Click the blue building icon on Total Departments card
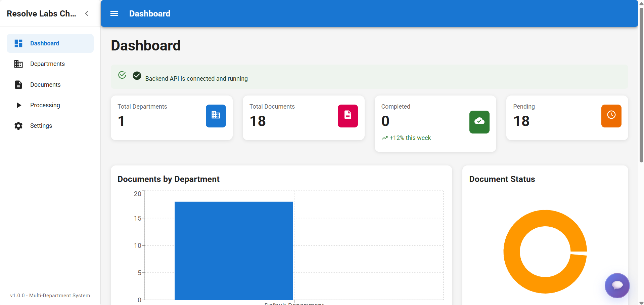The height and width of the screenshot is (305, 644). [x=216, y=116]
